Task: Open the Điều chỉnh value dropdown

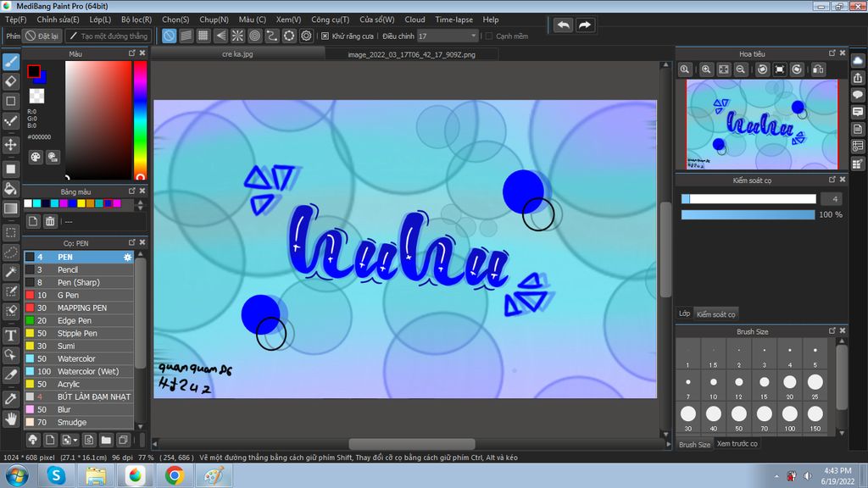Action: 448,36
